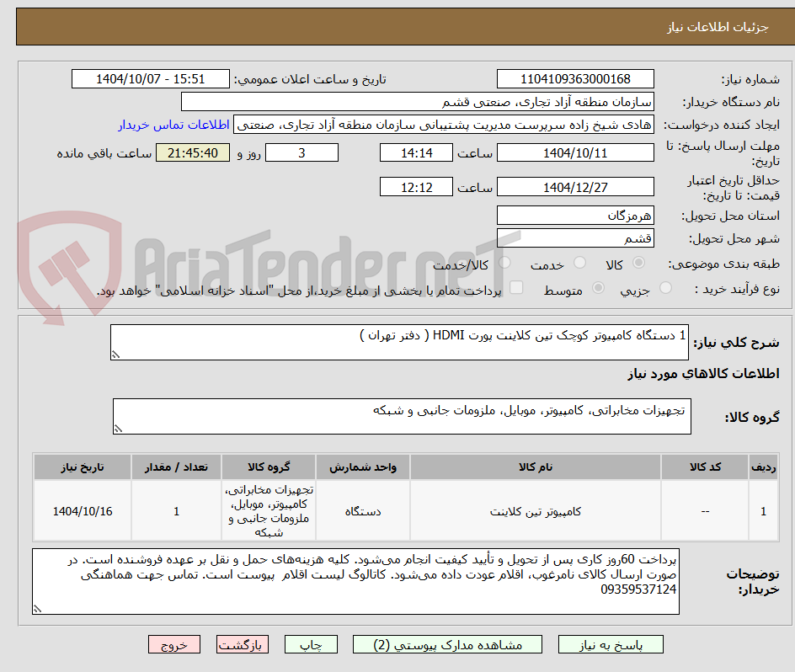This screenshot has height=672, width=795.
Task: Click the request creator field 'هادی شیخ زاده'
Action: click(444, 125)
